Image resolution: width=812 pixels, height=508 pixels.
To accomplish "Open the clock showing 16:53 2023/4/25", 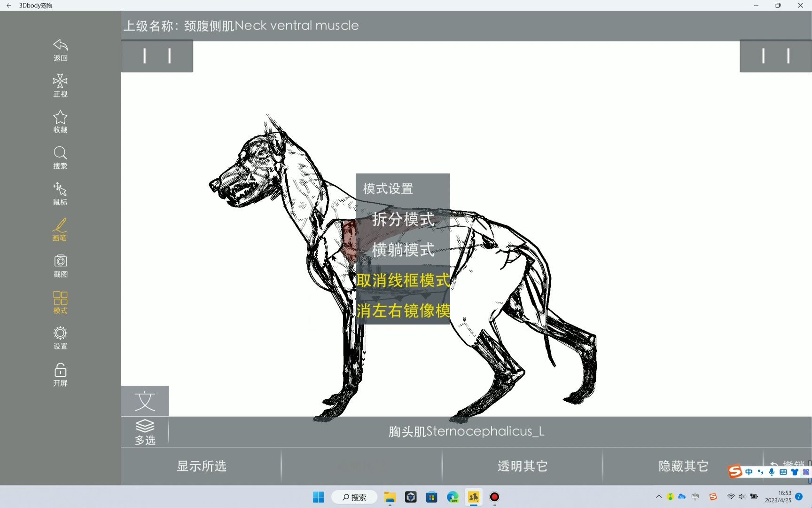I will pos(778,497).
